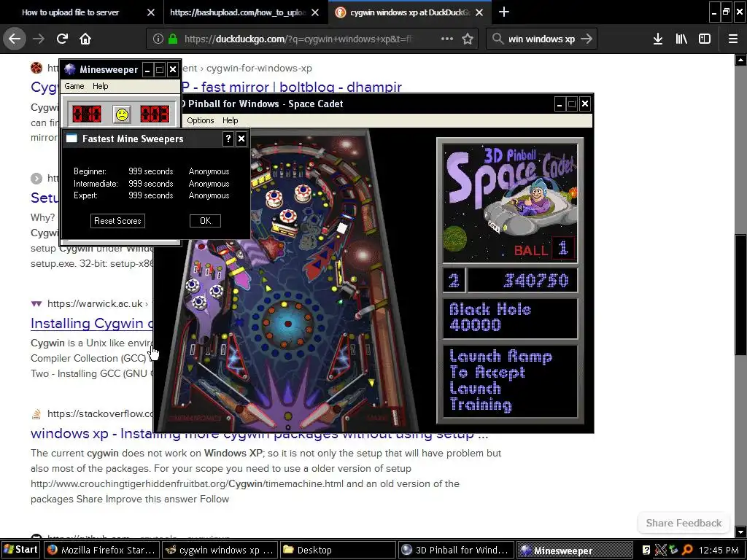Open Minesweeper Help menu

click(x=101, y=86)
